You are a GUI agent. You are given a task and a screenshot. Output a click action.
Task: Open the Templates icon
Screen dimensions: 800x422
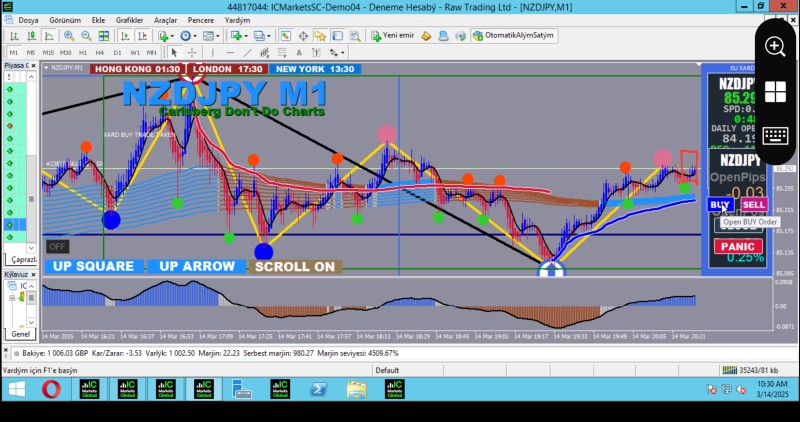pos(208,36)
